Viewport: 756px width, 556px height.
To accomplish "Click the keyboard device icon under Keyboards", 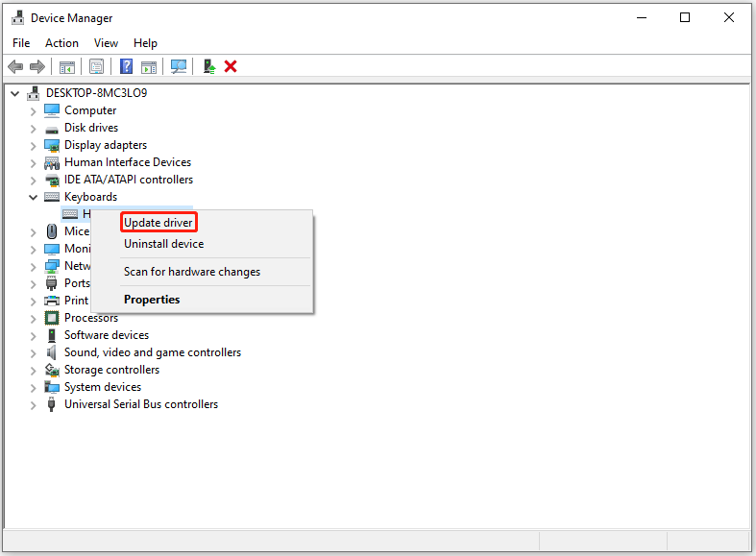I will click(70, 214).
